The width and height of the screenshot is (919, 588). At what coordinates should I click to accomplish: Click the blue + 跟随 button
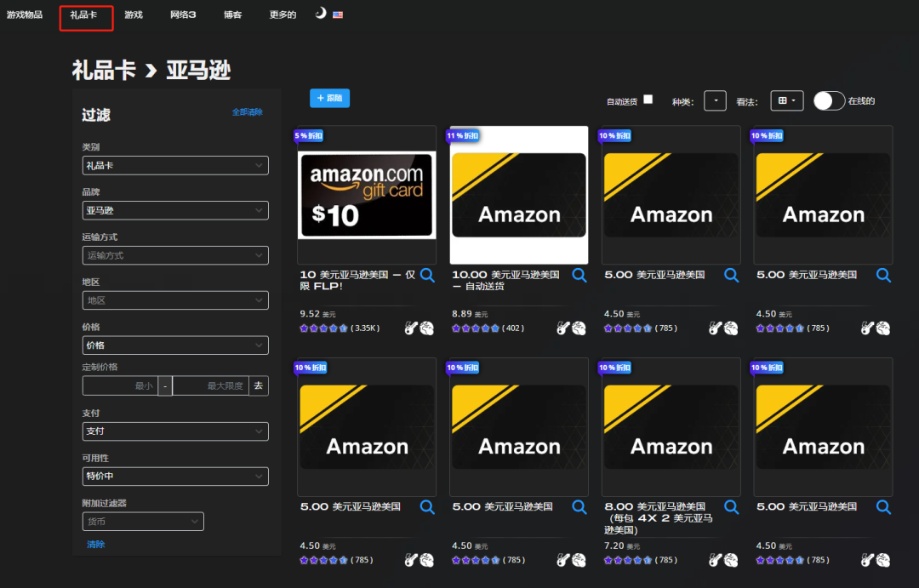[x=329, y=98]
